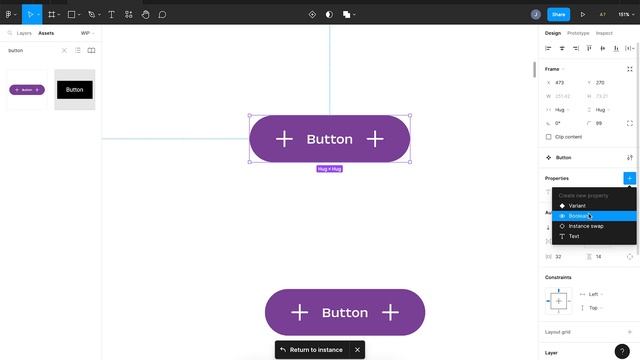The height and width of the screenshot is (360, 640).
Task: Click Return to instance
Action: (312, 350)
